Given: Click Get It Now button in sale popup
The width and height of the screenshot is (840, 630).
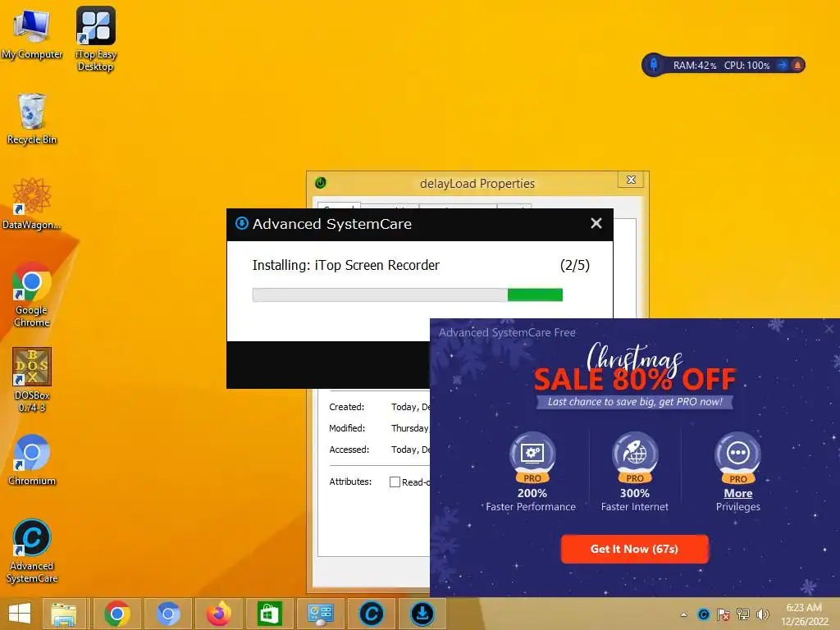Looking at the screenshot, I should click(x=634, y=549).
